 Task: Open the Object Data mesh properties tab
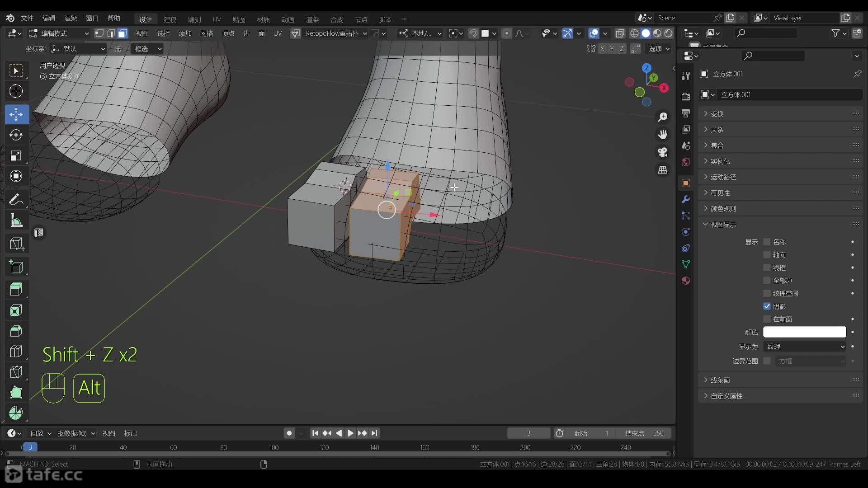tap(686, 264)
